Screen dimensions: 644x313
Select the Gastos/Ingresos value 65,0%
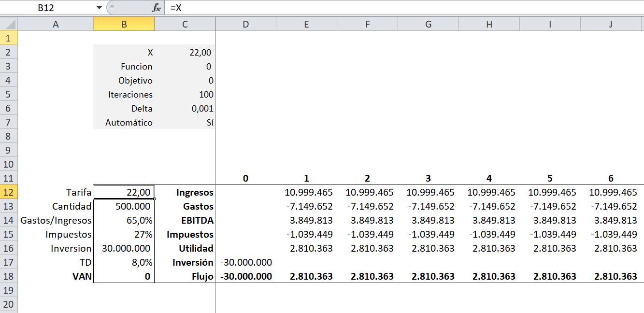click(124, 221)
